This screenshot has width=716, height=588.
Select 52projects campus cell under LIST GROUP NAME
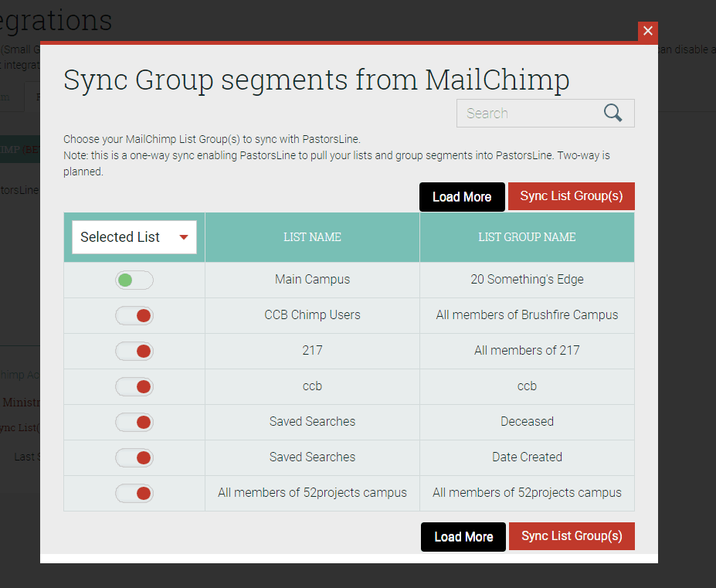(527, 493)
